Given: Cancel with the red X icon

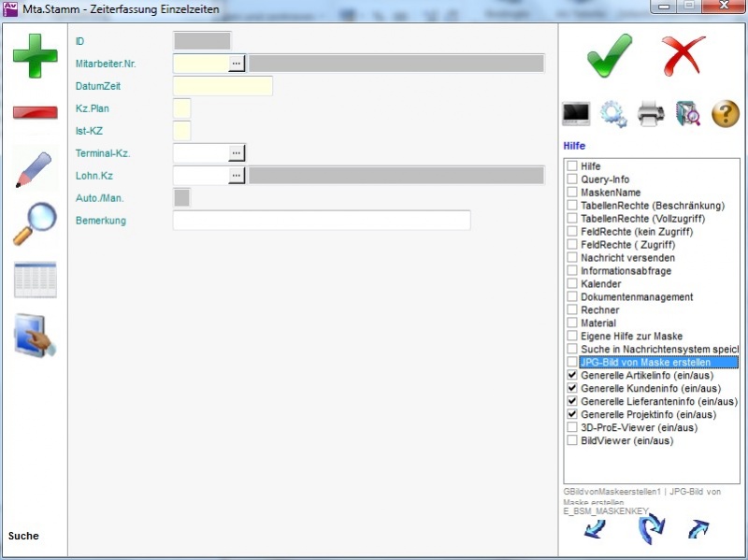Looking at the screenshot, I should pos(683,56).
